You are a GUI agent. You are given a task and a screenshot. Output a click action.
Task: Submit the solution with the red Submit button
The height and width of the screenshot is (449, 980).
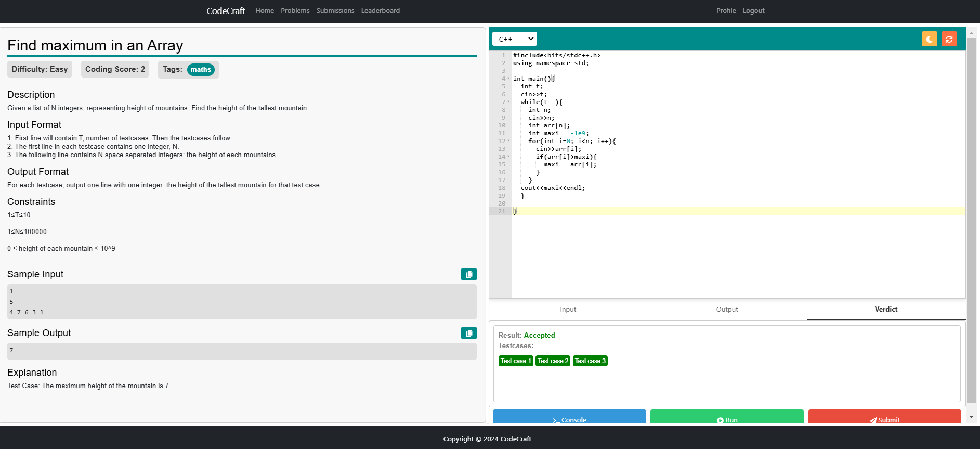pyautogui.click(x=885, y=417)
